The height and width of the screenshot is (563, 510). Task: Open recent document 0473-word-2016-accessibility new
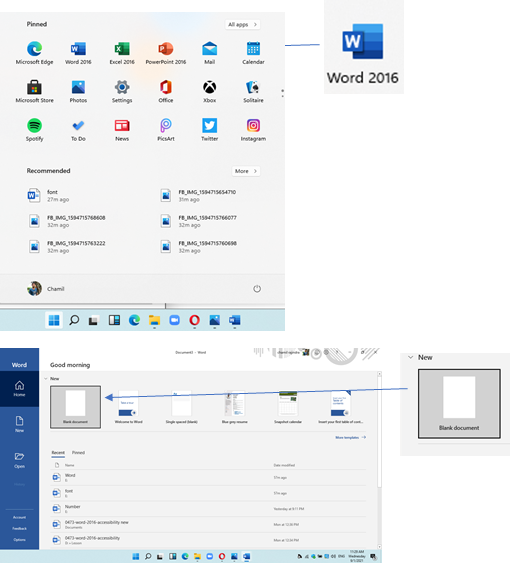(208, 525)
